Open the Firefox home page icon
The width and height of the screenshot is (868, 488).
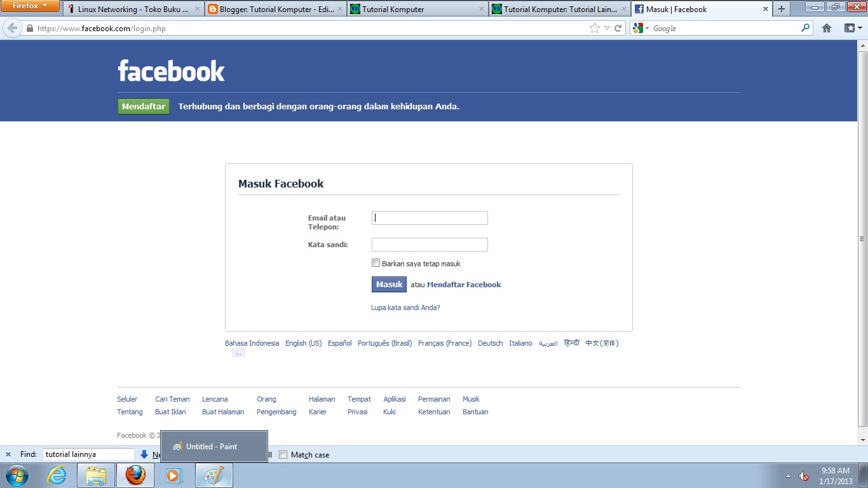[x=827, y=28]
